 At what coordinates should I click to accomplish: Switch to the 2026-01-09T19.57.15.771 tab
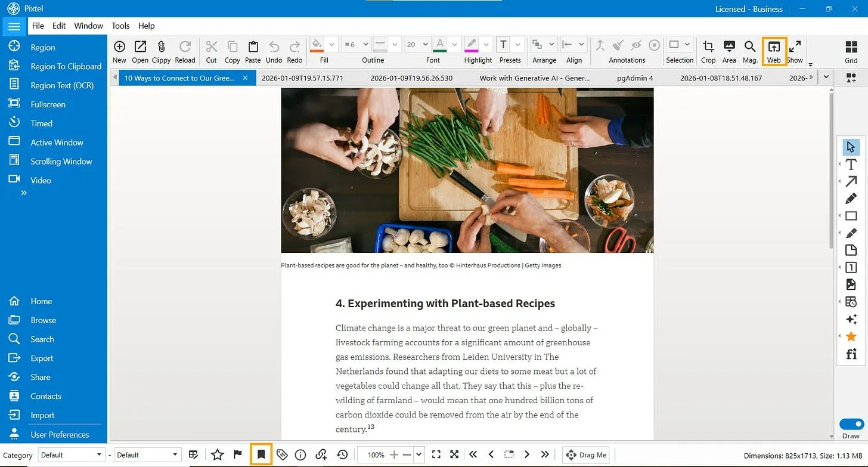[302, 78]
